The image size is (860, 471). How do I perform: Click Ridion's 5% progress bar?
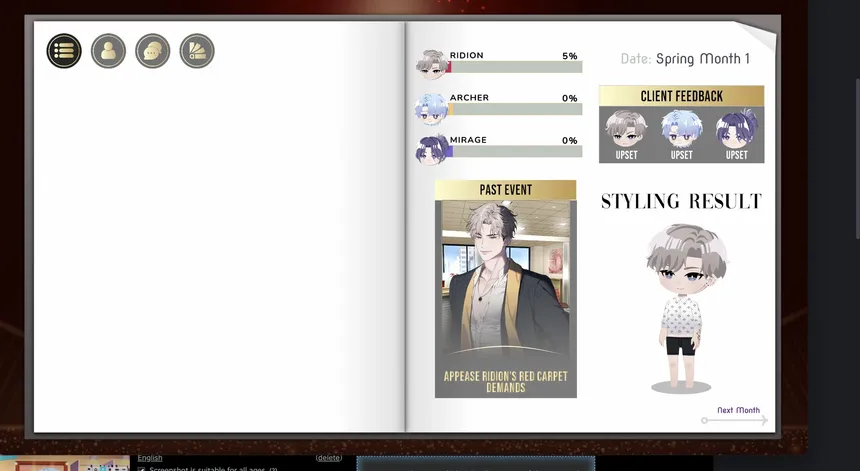pos(515,67)
